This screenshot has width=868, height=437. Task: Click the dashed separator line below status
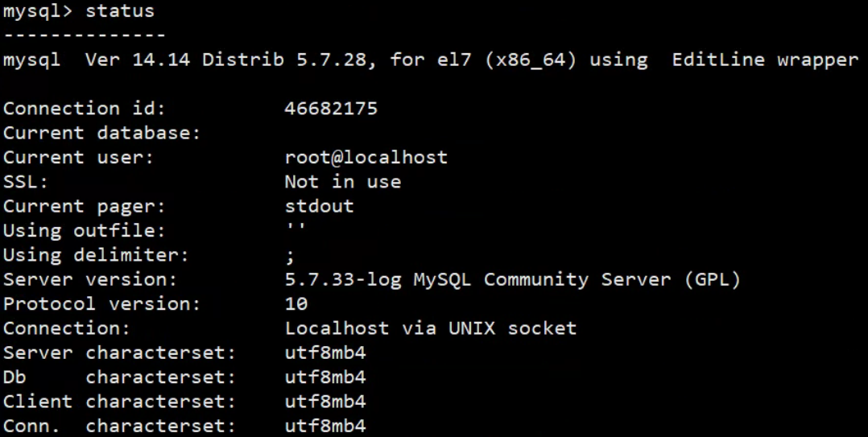click(x=84, y=35)
